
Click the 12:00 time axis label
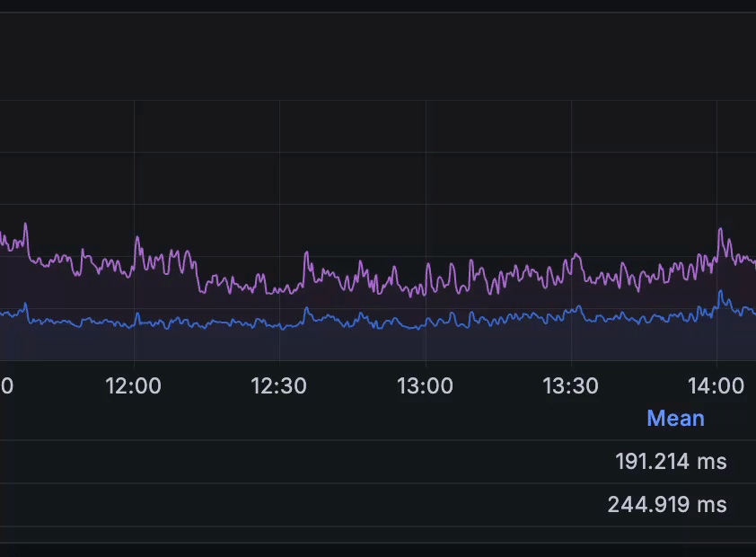click(x=133, y=385)
